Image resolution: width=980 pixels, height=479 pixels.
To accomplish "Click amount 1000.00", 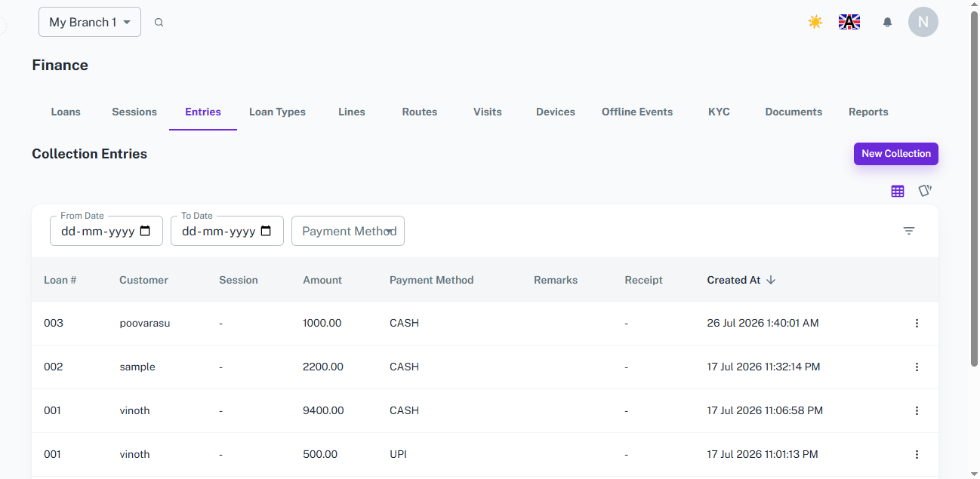I will pos(322,323).
